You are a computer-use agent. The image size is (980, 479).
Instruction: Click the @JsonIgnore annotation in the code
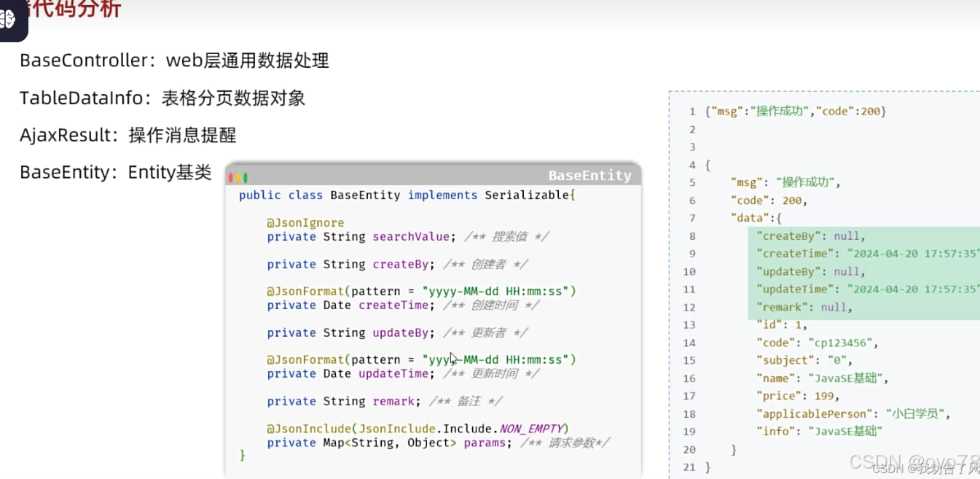point(305,223)
